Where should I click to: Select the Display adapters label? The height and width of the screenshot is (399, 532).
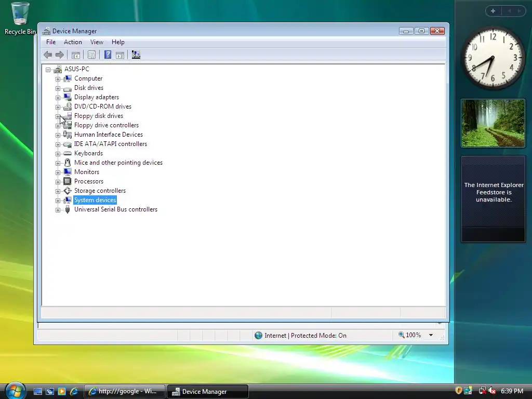pyautogui.click(x=97, y=97)
